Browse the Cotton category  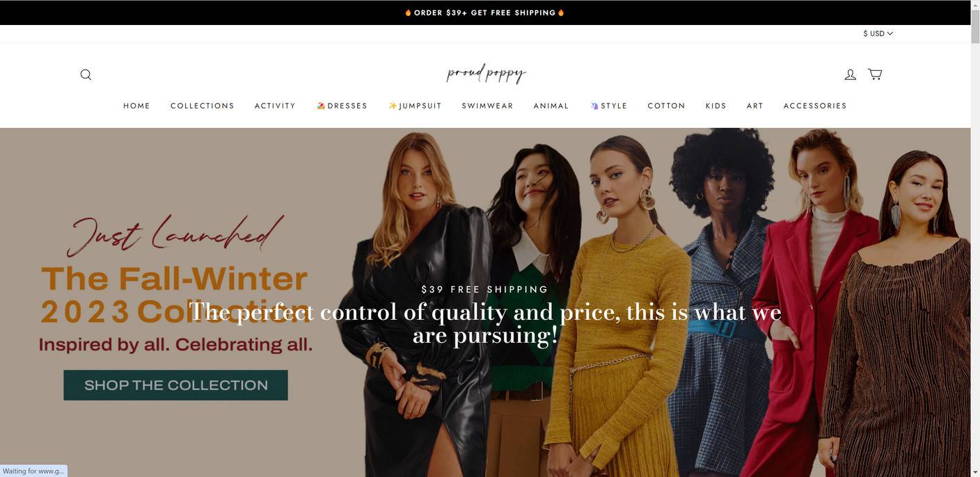point(667,106)
